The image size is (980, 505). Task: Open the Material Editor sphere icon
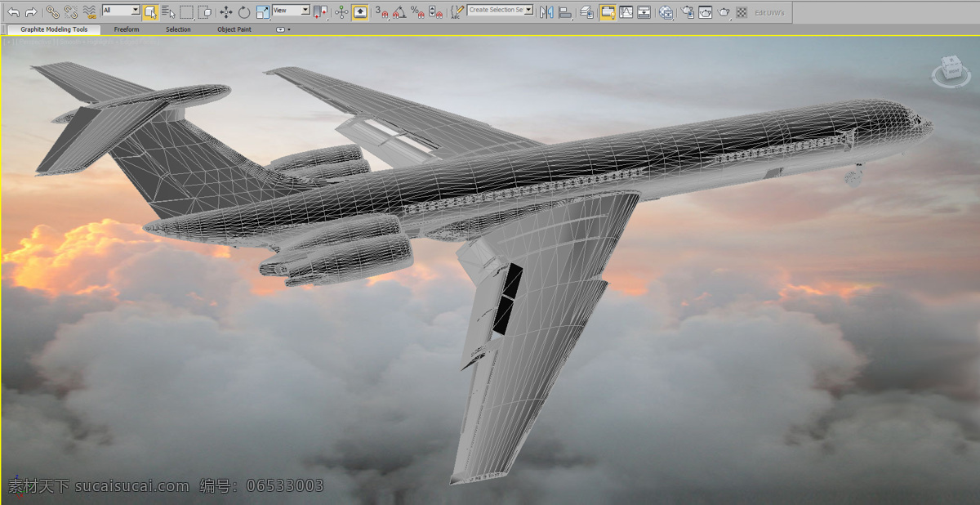pyautogui.click(x=666, y=12)
